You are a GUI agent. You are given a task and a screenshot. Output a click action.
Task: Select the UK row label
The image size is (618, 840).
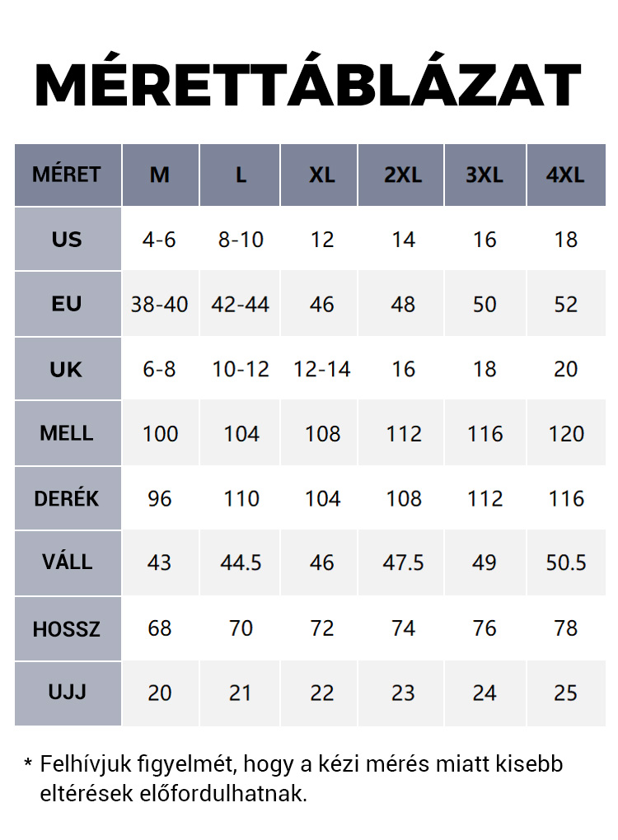coord(68,369)
